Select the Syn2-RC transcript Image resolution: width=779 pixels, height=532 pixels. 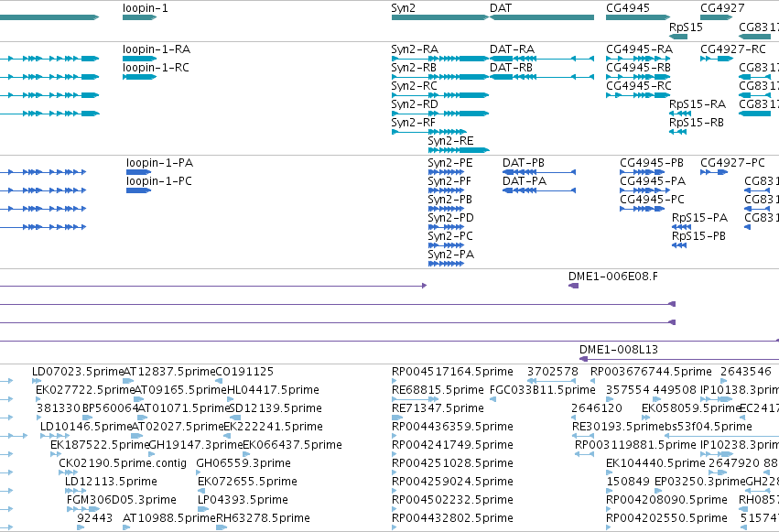440,95
